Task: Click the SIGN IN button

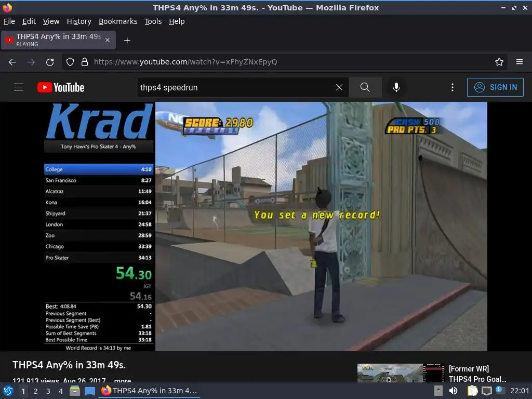Action: tap(495, 87)
